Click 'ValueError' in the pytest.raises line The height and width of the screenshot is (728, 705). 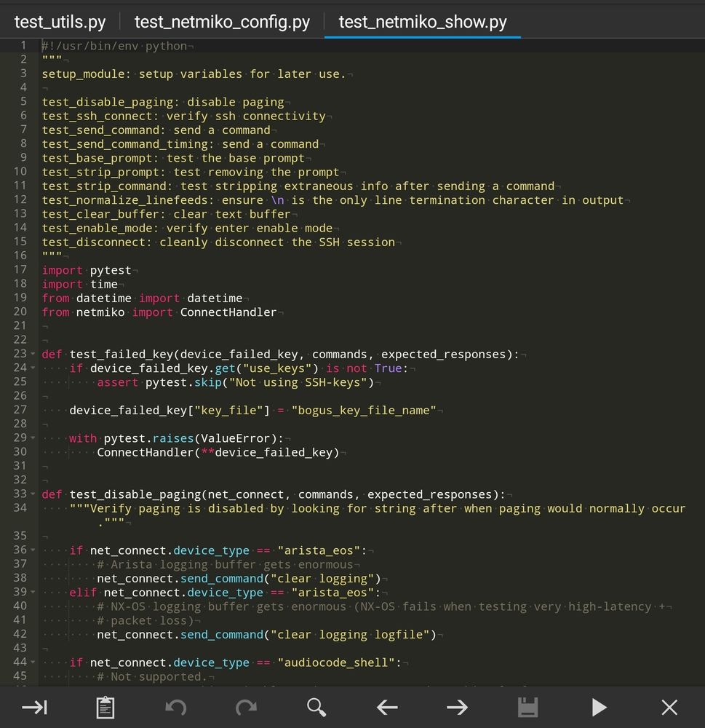pos(236,438)
